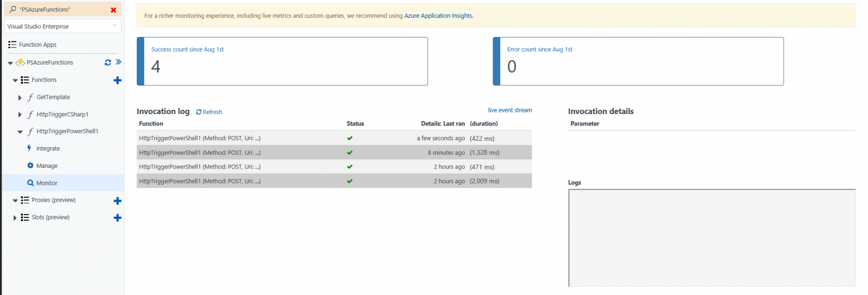868x295 pixels.
Task: Add a new function with plus
Action: (117, 80)
